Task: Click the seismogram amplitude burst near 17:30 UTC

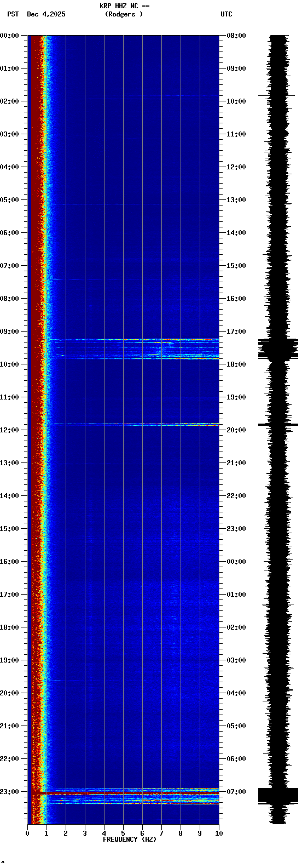Action: tap(278, 349)
